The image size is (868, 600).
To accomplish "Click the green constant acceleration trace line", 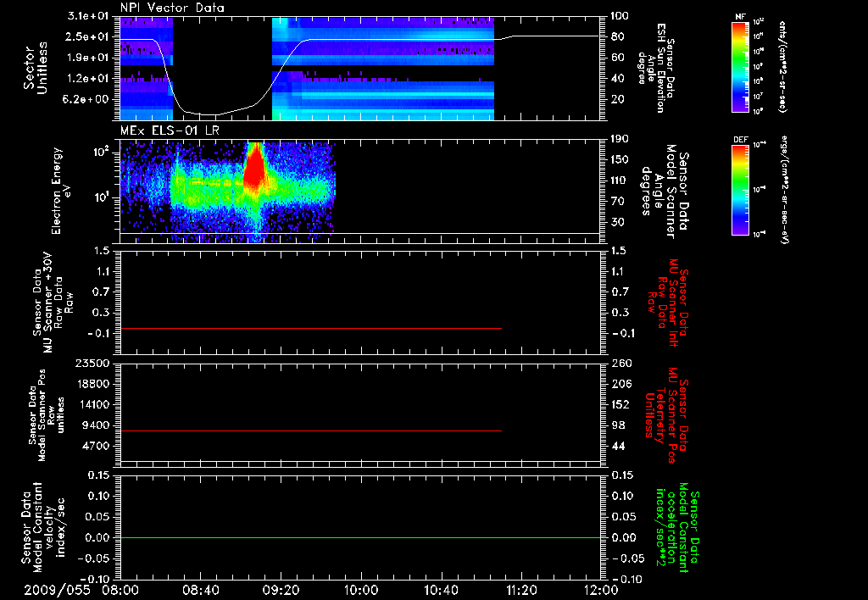I will [360, 537].
